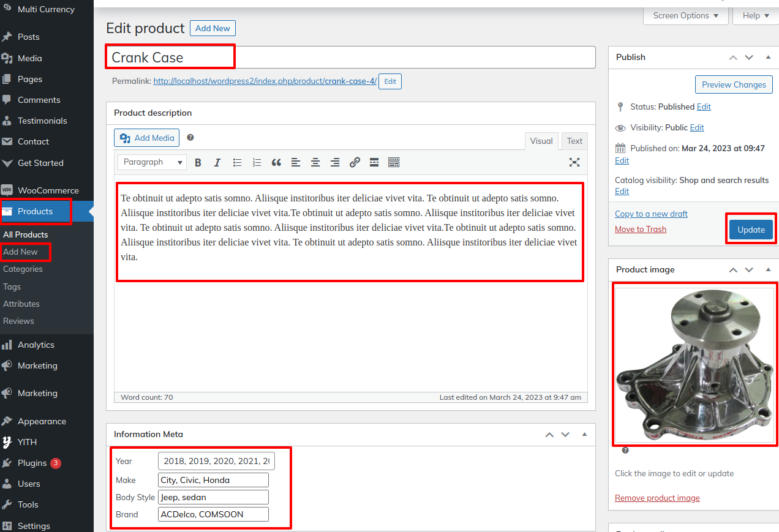This screenshot has width=779, height=532.
Task: Open WooCommerce in the sidebar menu
Action: point(48,190)
